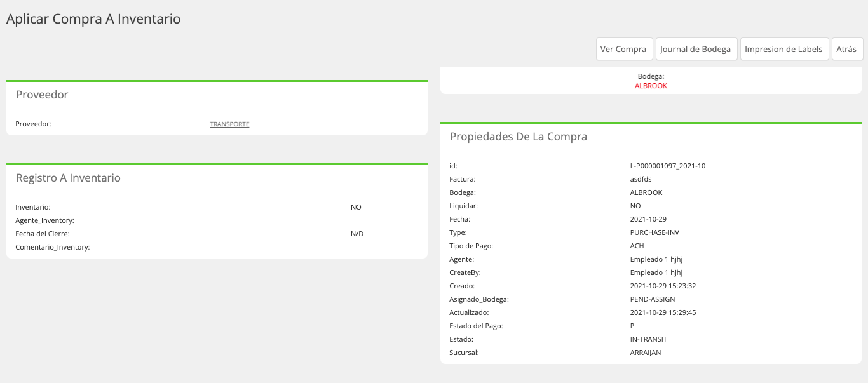Click the Fecha del Cierre value N/D
The height and width of the screenshot is (383, 868).
pos(357,234)
